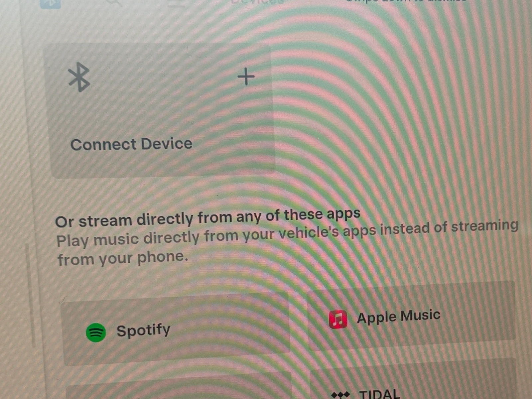Screen dimensions: 532x399
Task: Tap the swipe-down-to-dismiss hint text
Action: [x=406, y=1]
